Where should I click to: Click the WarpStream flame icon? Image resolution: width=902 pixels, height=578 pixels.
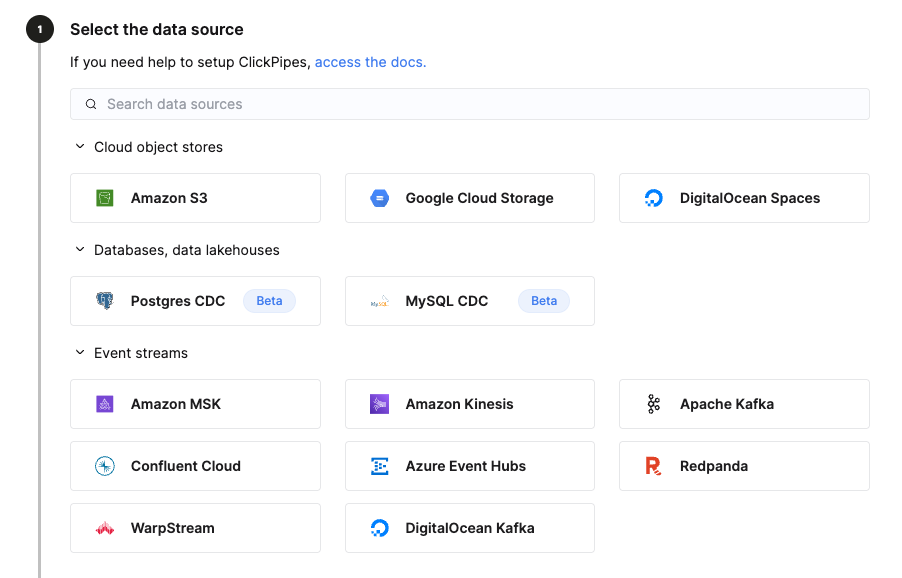coord(104,528)
